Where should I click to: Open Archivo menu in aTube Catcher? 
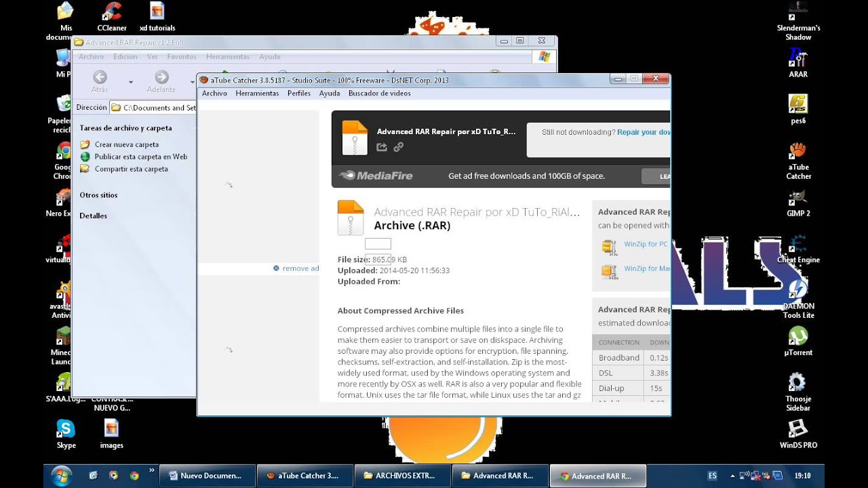214,94
